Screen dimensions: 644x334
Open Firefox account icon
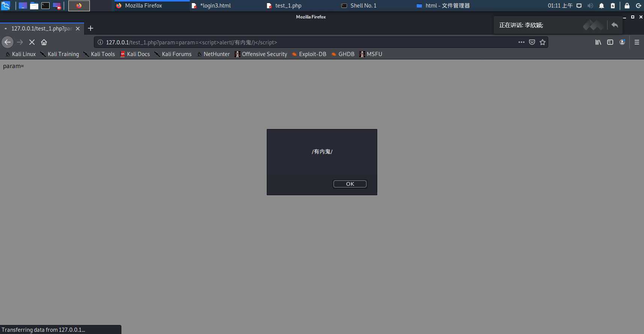[622, 42]
